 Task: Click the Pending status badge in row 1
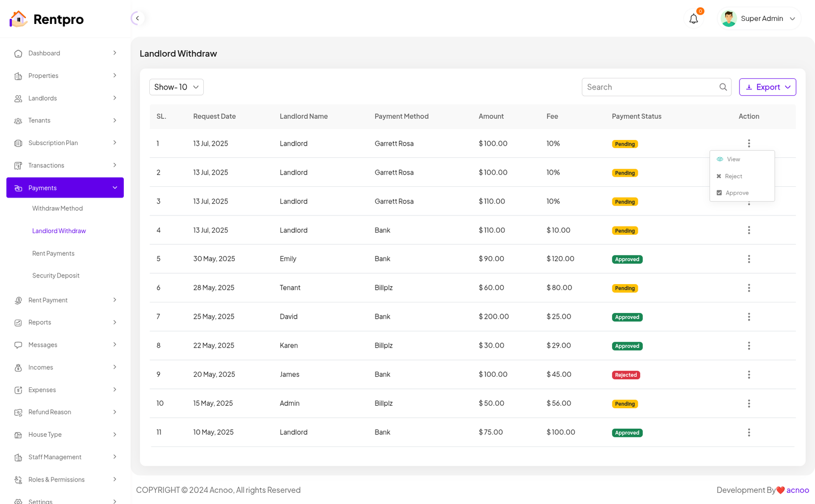coord(624,144)
